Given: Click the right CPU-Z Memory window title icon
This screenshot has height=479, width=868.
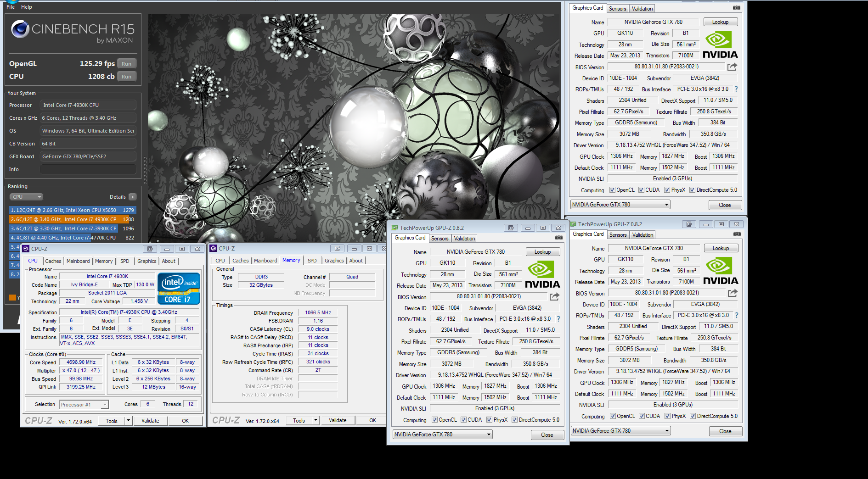Looking at the screenshot, I should (213, 248).
